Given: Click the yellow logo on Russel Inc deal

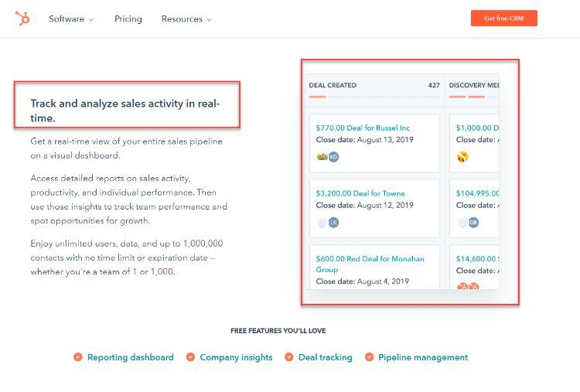Looking at the screenshot, I should (322, 157).
